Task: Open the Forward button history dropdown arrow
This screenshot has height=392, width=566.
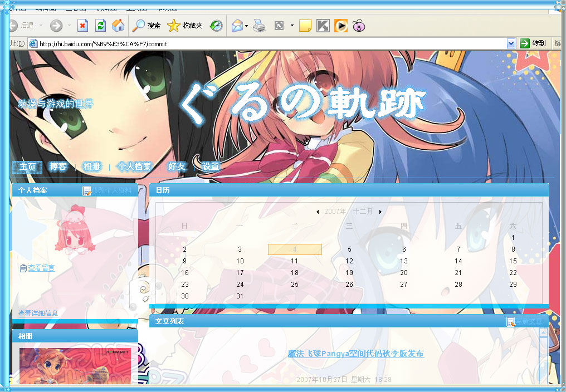Action: coord(69,26)
